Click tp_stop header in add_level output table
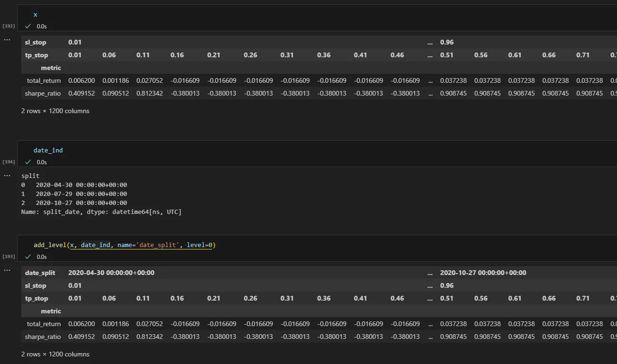 coord(36,299)
